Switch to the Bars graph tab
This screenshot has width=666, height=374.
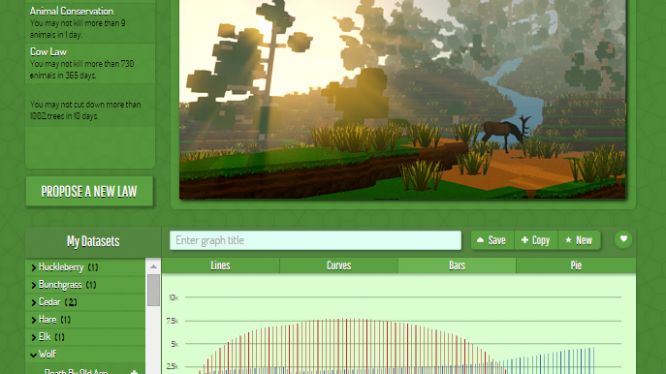(x=457, y=265)
